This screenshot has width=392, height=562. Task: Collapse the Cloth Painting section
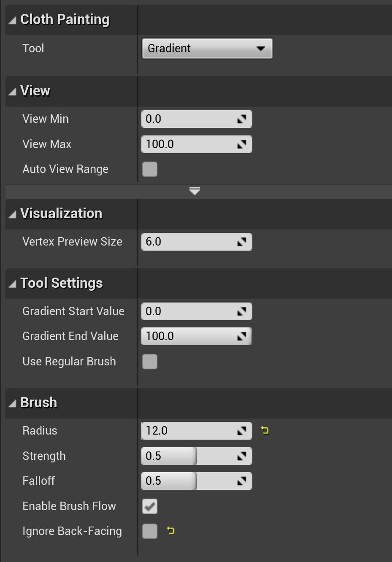pos(13,20)
